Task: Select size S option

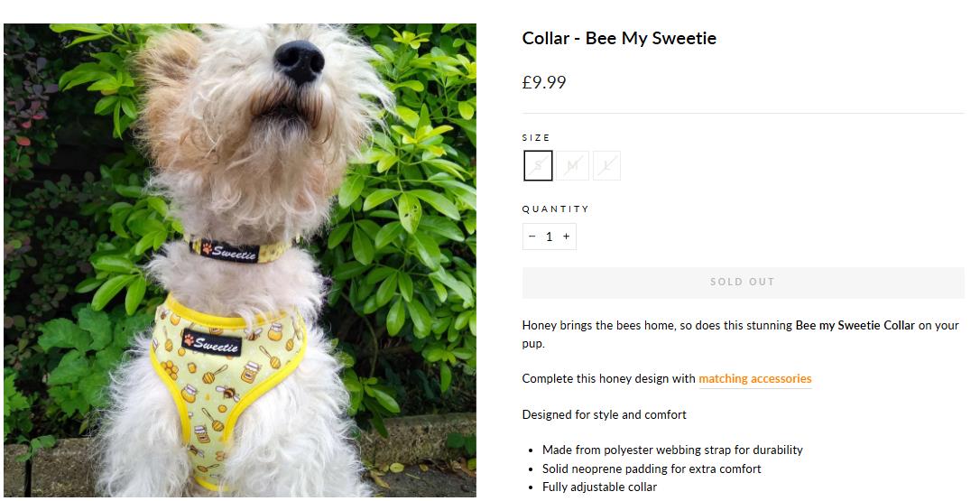Action: 538,166
